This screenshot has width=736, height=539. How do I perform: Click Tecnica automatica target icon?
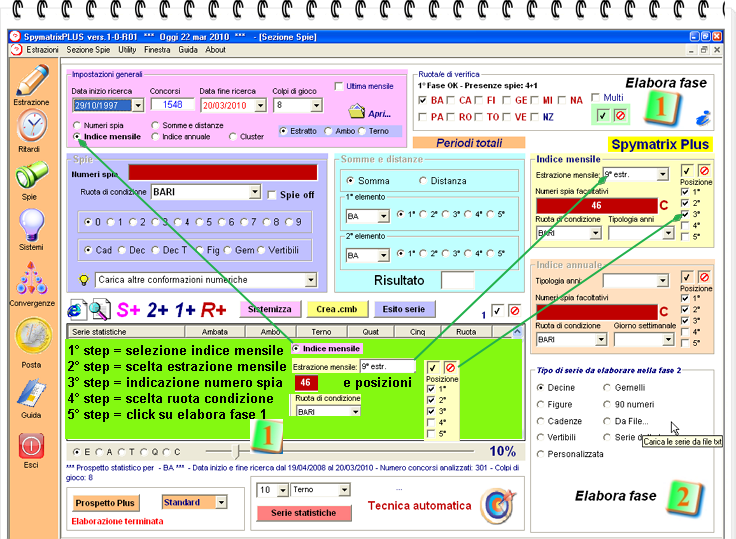[498, 506]
